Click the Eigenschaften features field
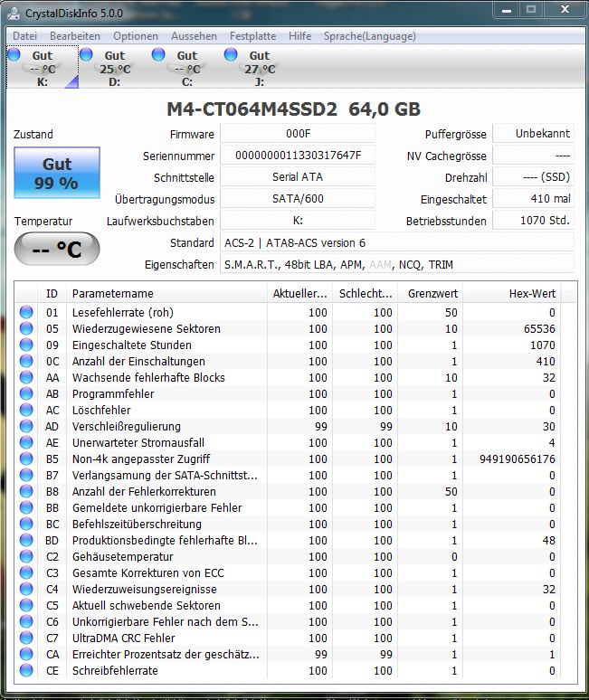The width and height of the screenshot is (589, 700). [397, 264]
